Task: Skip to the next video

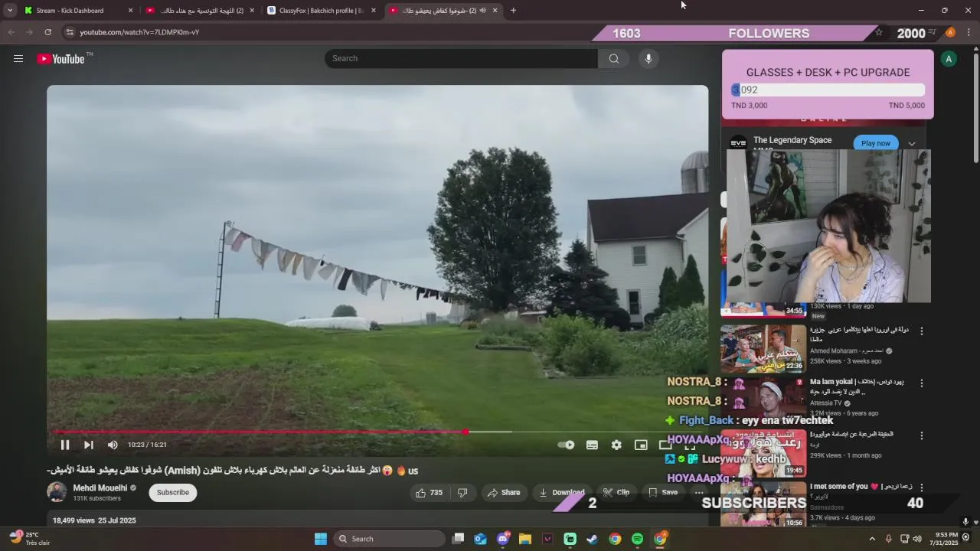Action: click(x=89, y=445)
